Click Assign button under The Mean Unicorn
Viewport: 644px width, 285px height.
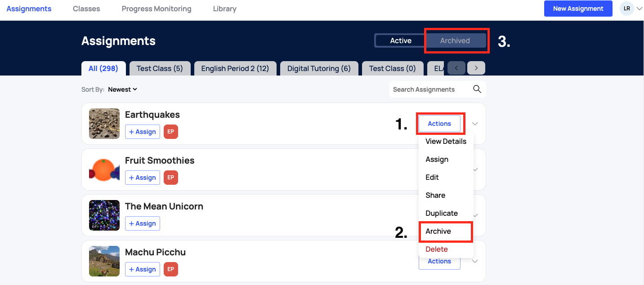[x=143, y=223]
